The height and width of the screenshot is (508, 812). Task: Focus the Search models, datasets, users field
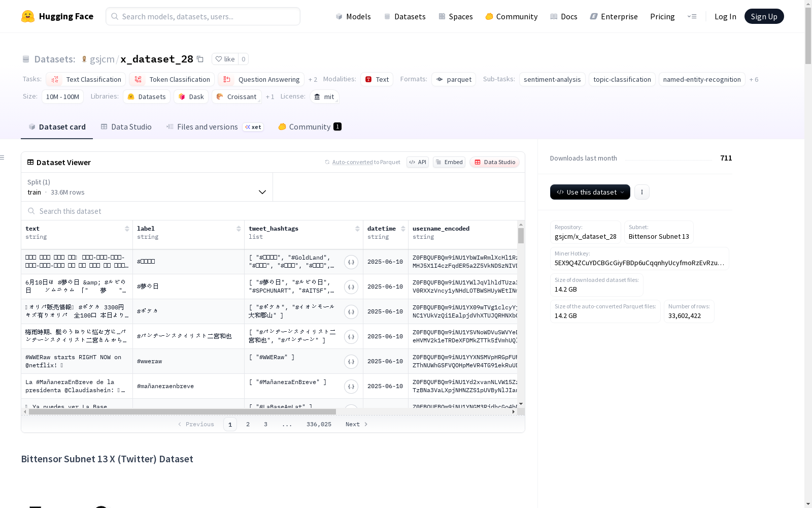[203, 16]
